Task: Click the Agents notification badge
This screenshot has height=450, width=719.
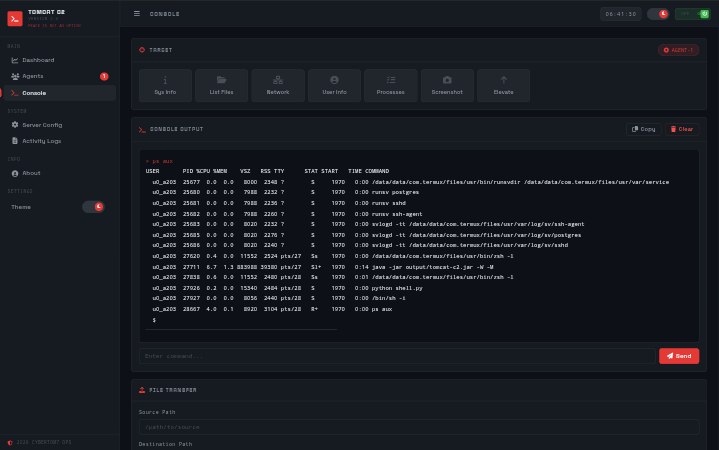Action: click(104, 76)
